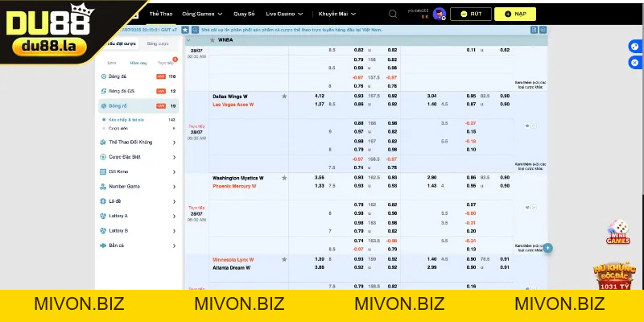Select Trực tiếp tab
The height and width of the screenshot is (322, 644).
click(166, 64)
